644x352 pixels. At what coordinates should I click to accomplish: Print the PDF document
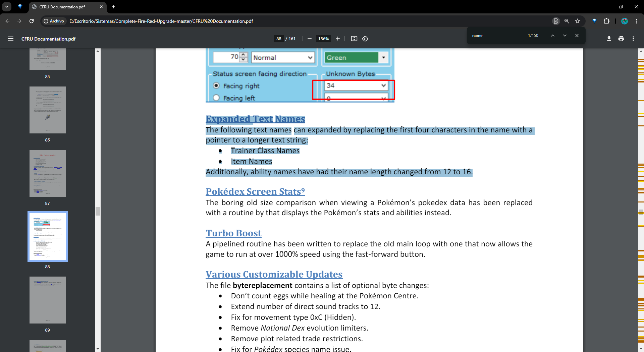click(621, 39)
